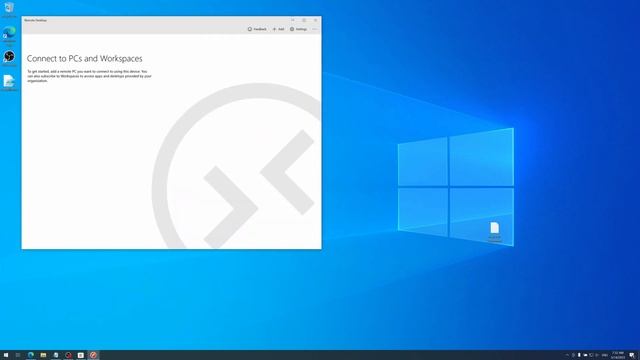Show hidden system tray icons
640x360 pixels.
pyautogui.click(x=567, y=355)
